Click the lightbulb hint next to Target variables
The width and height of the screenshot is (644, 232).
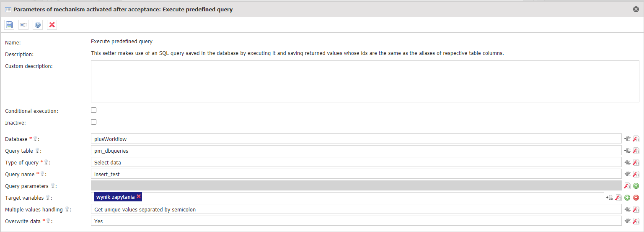point(47,197)
